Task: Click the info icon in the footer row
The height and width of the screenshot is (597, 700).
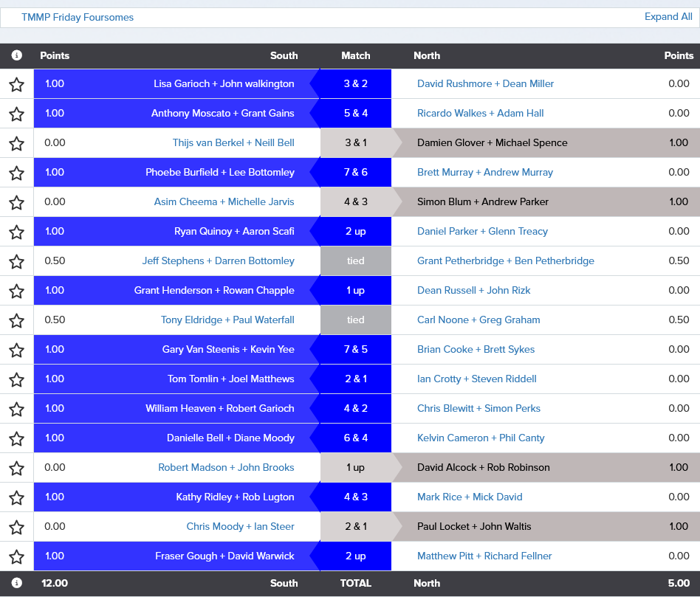Action: pyautogui.click(x=16, y=583)
